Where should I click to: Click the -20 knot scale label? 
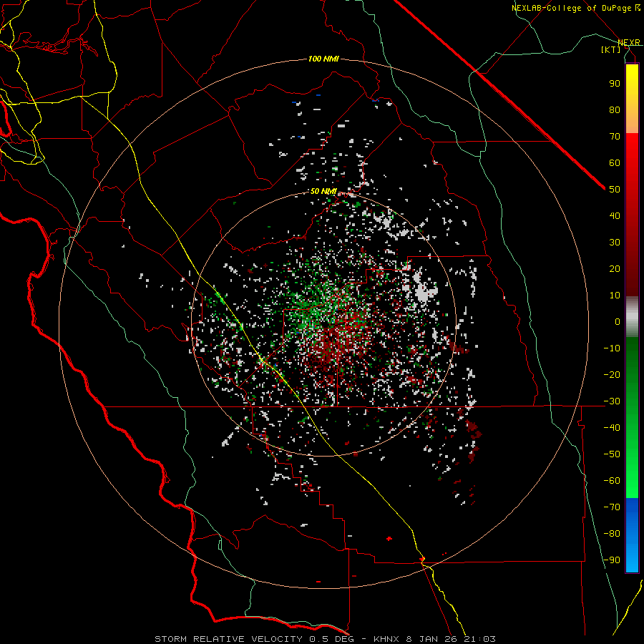[x=612, y=374]
